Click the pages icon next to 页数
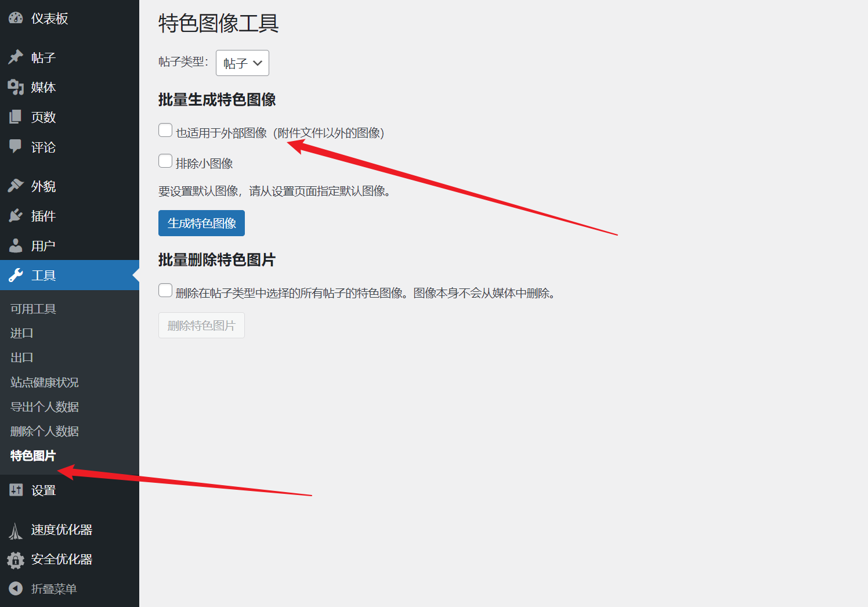This screenshot has width=868, height=607. coord(16,117)
